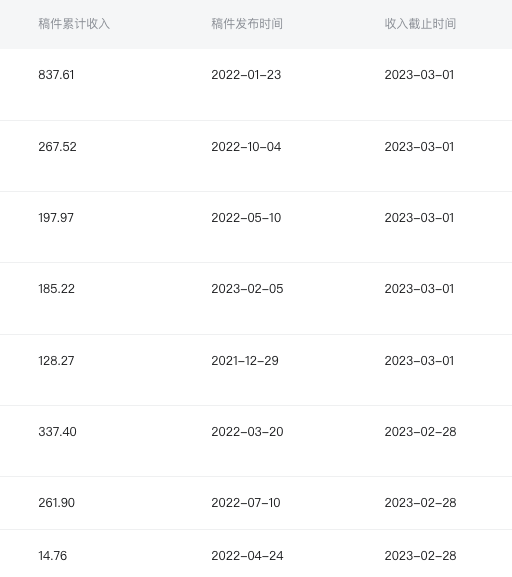Screen dimensions: 512x577
Task: Click publish date 2022-04-24
Action: [247, 556]
